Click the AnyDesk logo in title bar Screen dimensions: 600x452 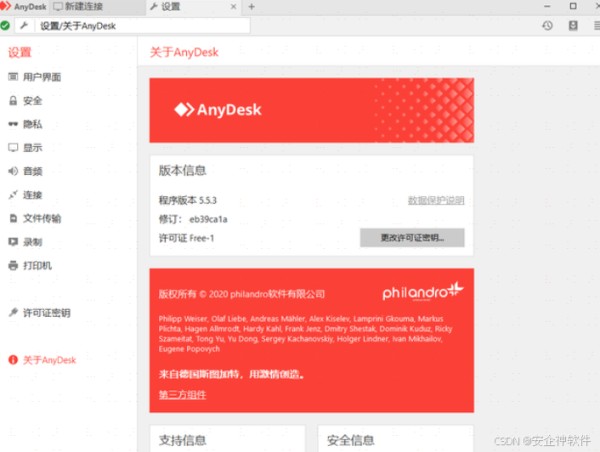point(23,7)
